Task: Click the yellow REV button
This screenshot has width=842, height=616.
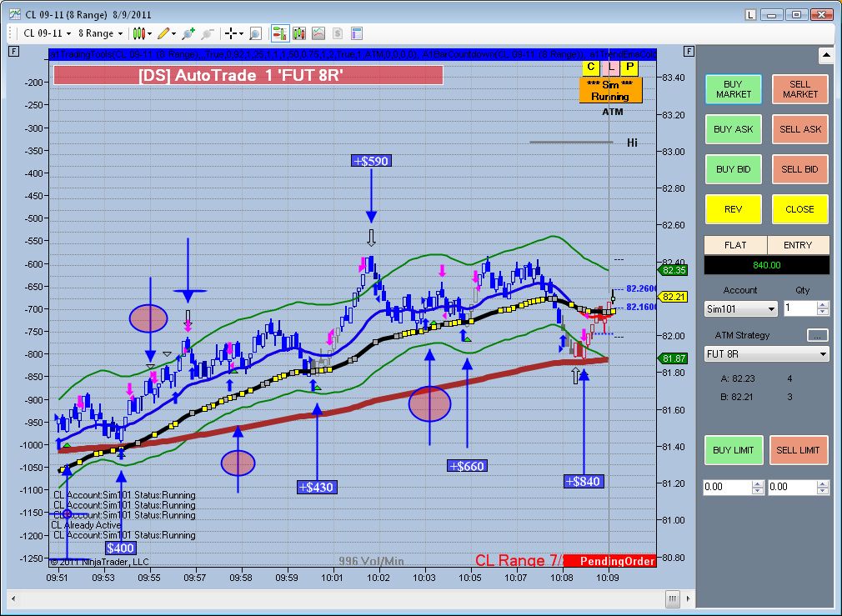Action: click(x=733, y=209)
